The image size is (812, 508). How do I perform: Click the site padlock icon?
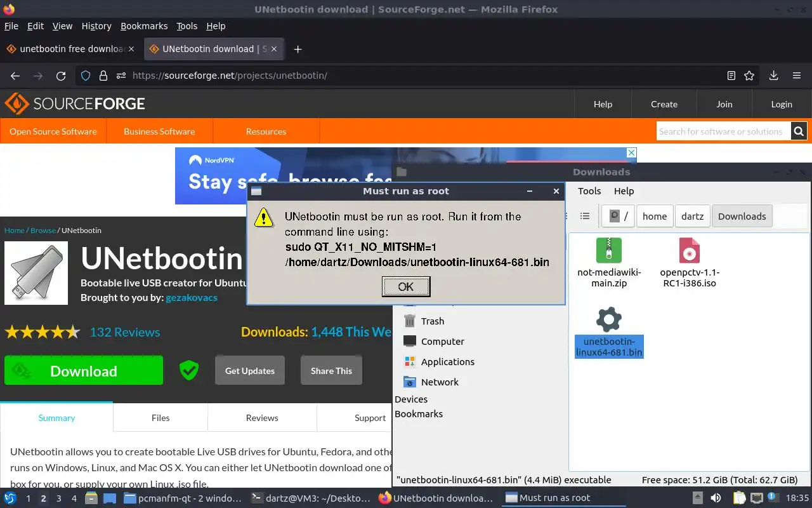pyautogui.click(x=103, y=76)
